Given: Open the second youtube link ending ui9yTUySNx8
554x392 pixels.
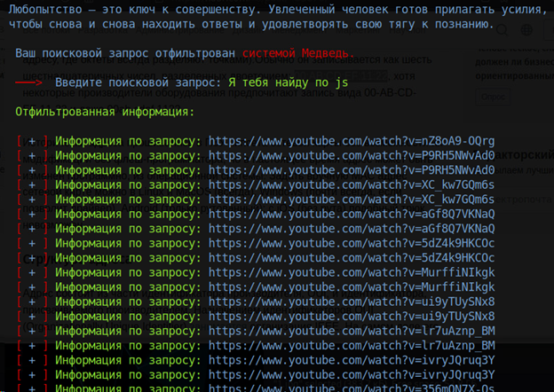Looking at the screenshot, I should click(x=352, y=317).
